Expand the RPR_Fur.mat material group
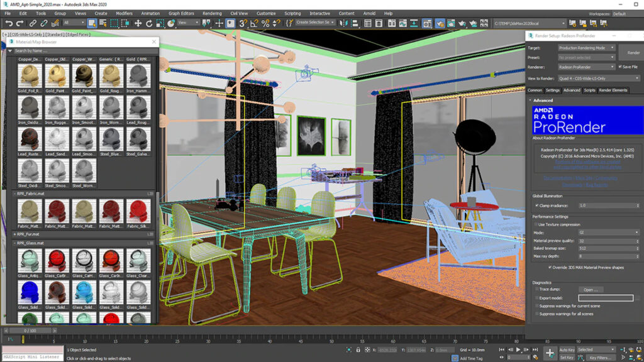 (15, 234)
